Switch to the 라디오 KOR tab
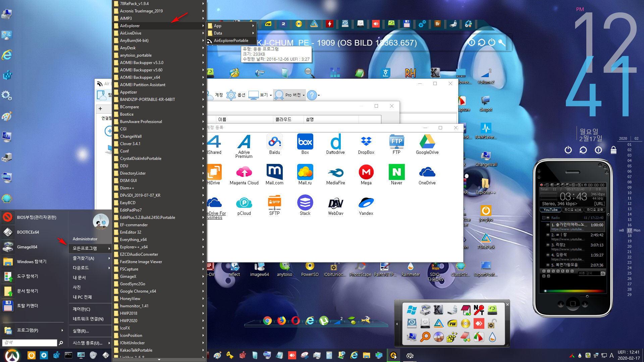This screenshot has width=644, height=362. (573, 210)
